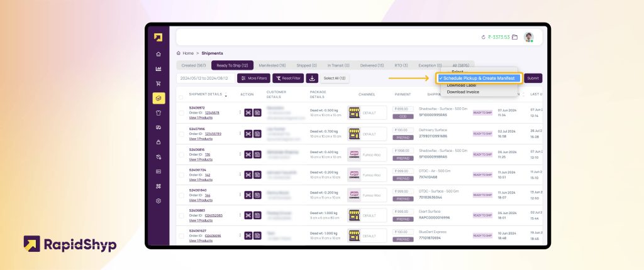Click label scan icon for shipment S2406816
644x270 pixels.
(248, 154)
